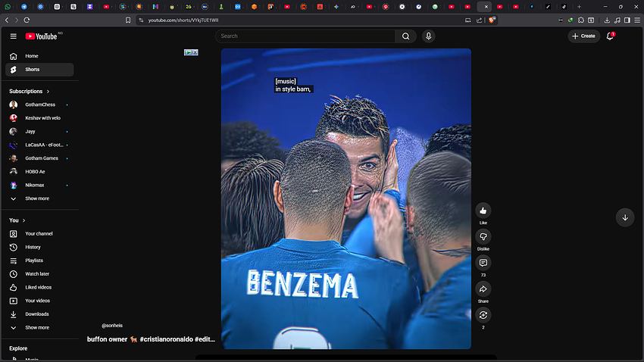Image resolution: width=644 pixels, height=362 pixels.
Task: Open Watch later list
Action: (x=39, y=273)
